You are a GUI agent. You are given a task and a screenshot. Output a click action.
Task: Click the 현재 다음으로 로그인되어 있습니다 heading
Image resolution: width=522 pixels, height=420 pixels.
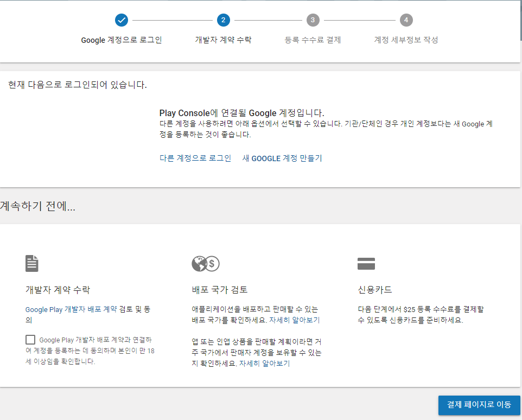pyautogui.click(x=77, y=85)
